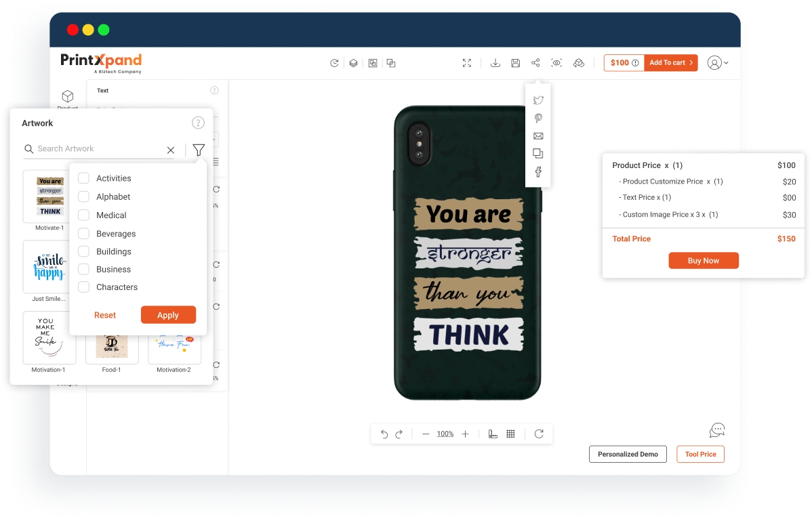Click the Search Artwork field
The width and height of the screenshot is (812, 519).
pos(98,149)
